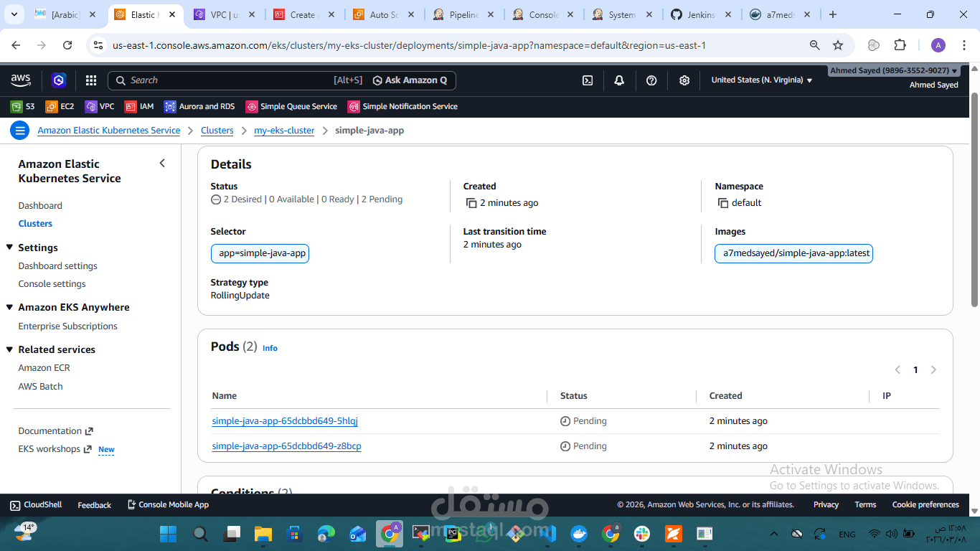Viewport: 980px width, 551px height.
Task: Open Enterprise Subscriptions in the sidebar
Action: tap(68, 326)
